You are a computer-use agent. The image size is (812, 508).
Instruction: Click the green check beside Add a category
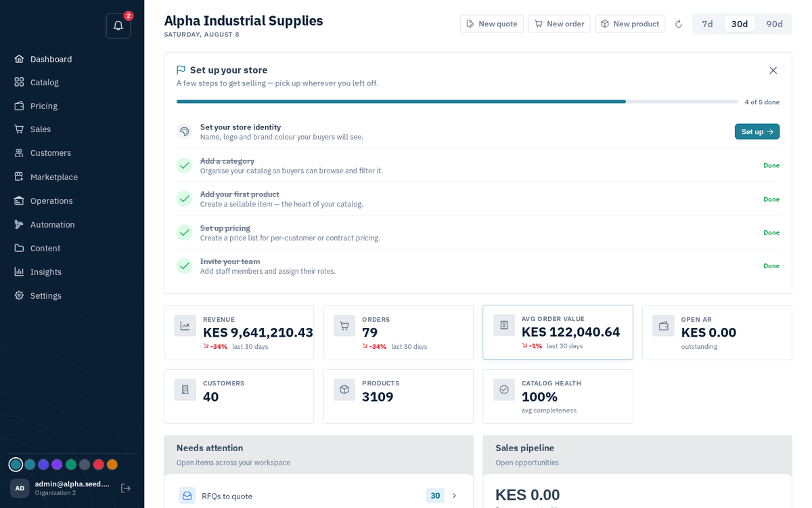[x=185, y=165]
